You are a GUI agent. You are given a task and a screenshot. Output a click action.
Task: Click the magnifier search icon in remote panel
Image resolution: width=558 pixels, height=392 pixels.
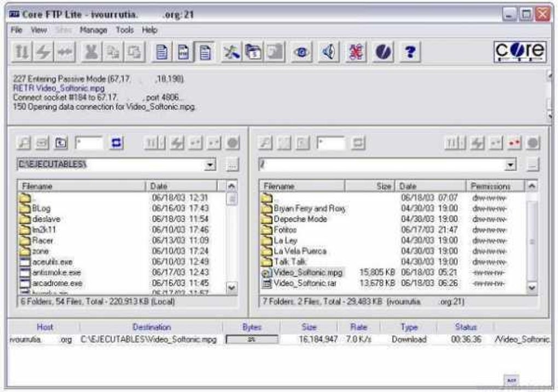pos(265,143)
